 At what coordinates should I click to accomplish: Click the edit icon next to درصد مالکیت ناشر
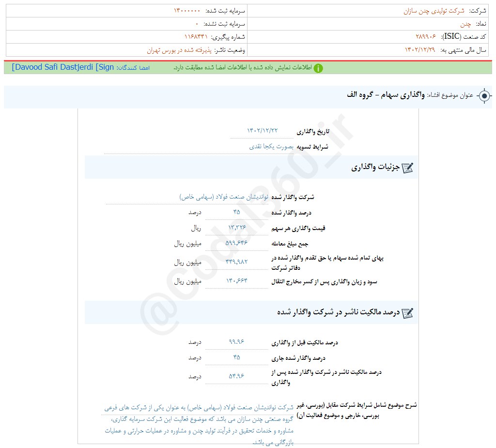tap(407, 313)
